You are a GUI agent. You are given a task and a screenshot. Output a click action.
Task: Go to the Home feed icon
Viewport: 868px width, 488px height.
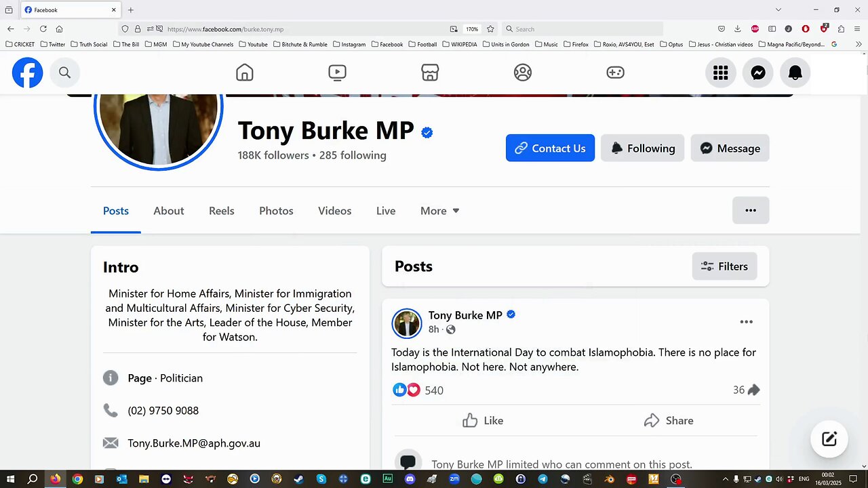click(245, 73)
